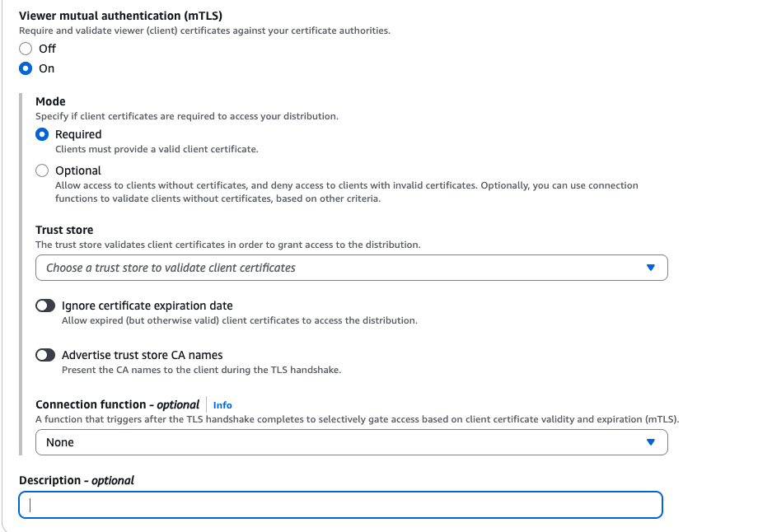Select On for Viewer mutual authentication
The image size is (772, 532).
26,68
